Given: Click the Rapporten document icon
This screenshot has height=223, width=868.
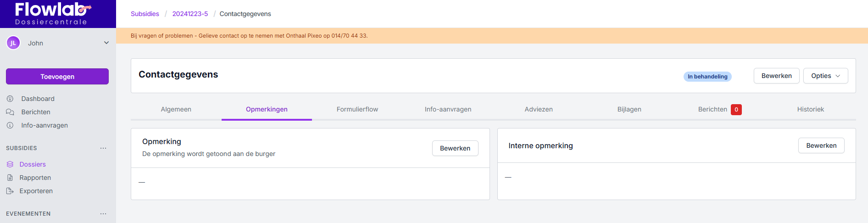Looking at the screenshot, I should point(10,178).
